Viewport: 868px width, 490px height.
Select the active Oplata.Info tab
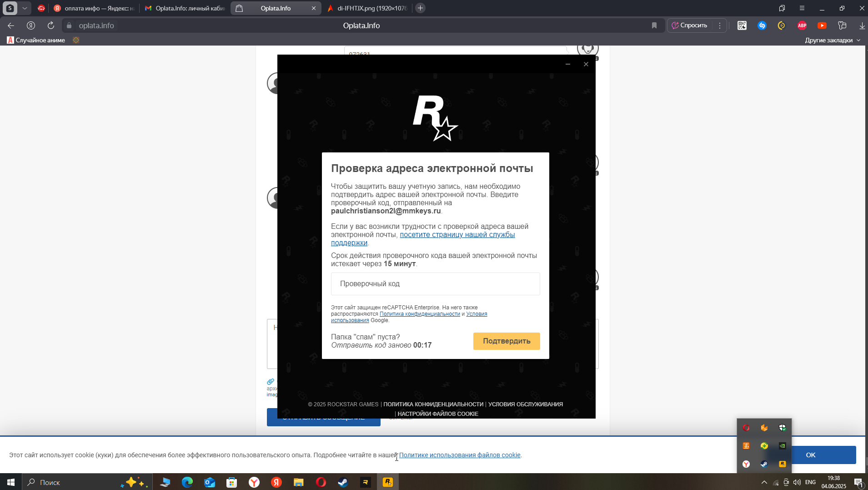pyautogui.click(x=276, y=8)
